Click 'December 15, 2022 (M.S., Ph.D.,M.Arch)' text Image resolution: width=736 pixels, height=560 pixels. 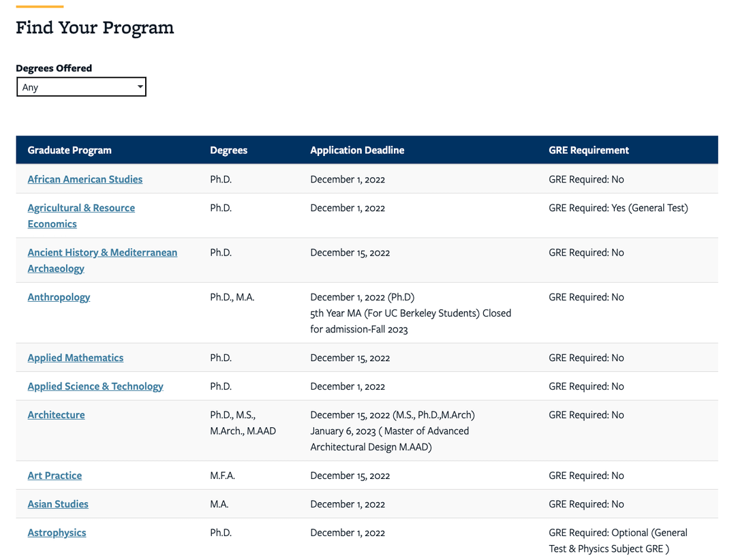tap(393, 415)
